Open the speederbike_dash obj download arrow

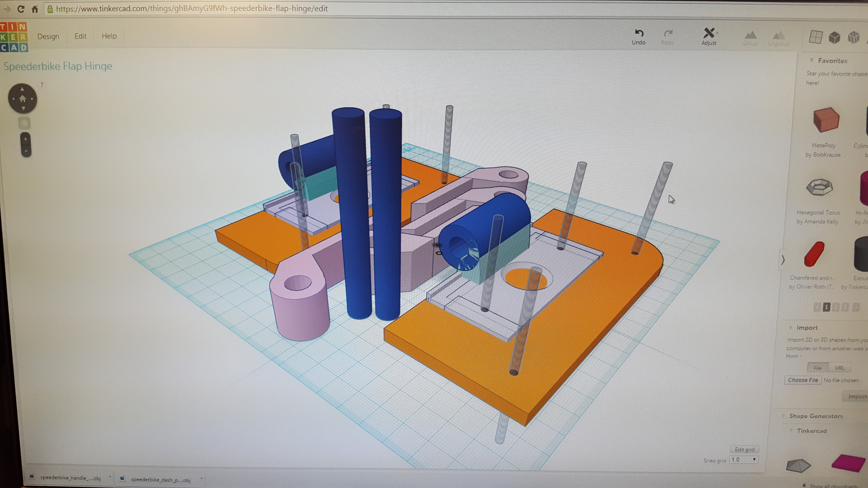pos(201,478)
